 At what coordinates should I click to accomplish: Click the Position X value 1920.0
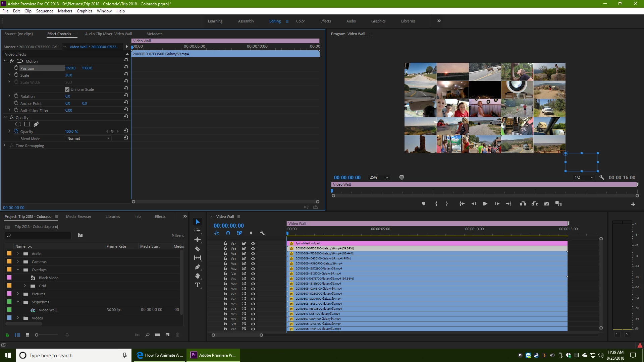(x=70, y=68)
